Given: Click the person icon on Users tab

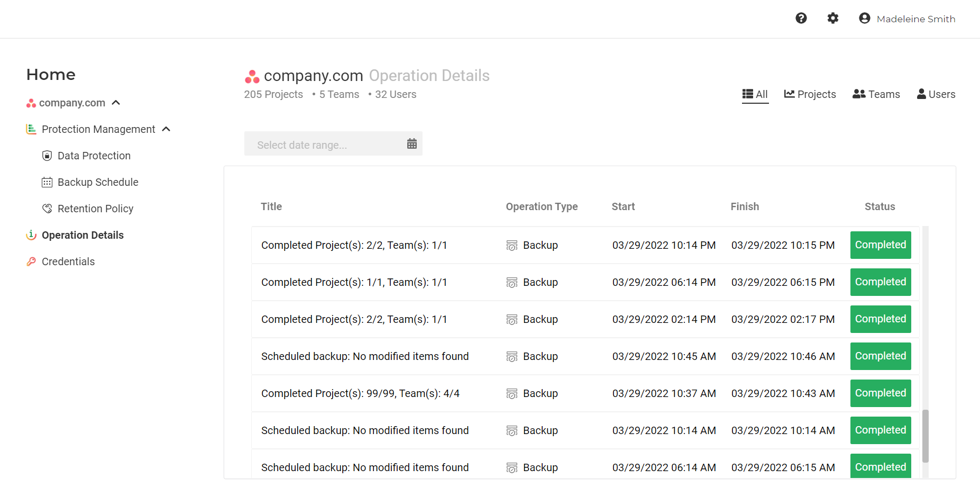Looking at the screenshot, I should tap(922, 94).
